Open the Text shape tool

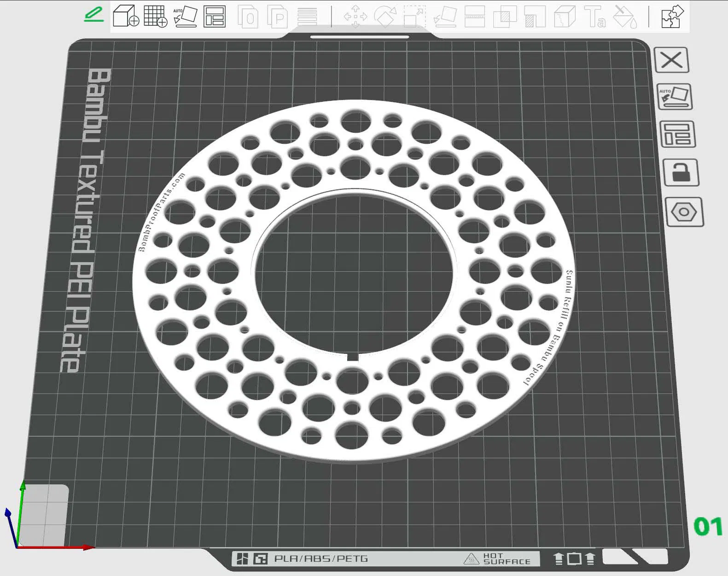(x=595, y=17)
